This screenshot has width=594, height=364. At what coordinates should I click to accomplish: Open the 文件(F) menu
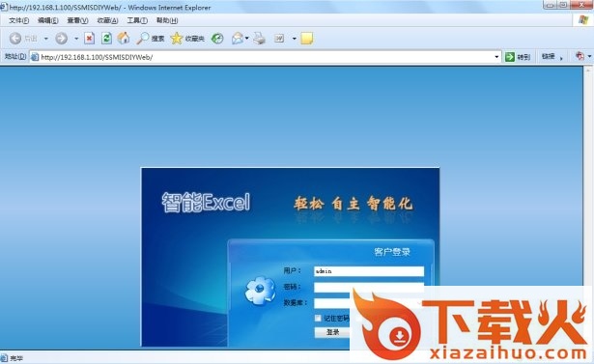pyautogui.click(x=18, y=20)
